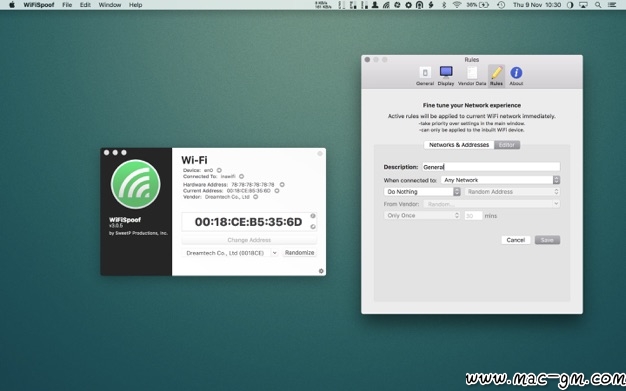Select the Rules pencil icon
626x391 pixels.
point(496,73)
